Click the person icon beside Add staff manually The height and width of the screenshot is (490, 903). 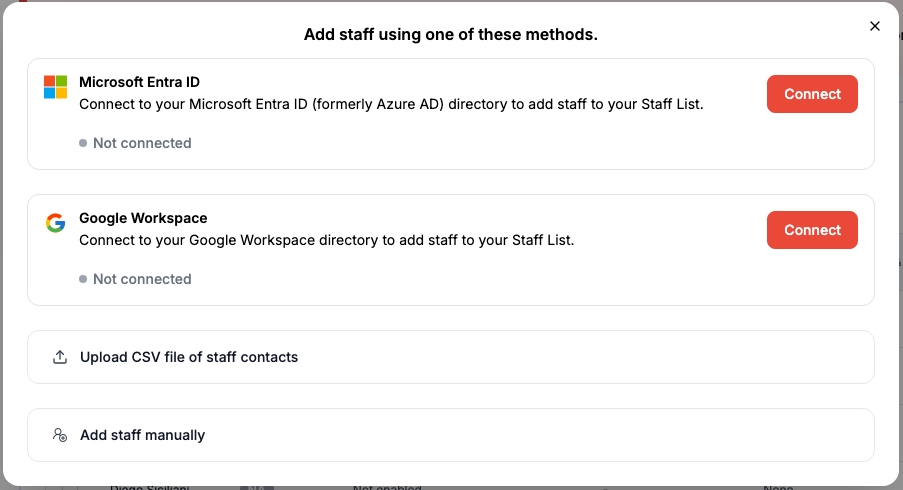(x=60, y=435)
